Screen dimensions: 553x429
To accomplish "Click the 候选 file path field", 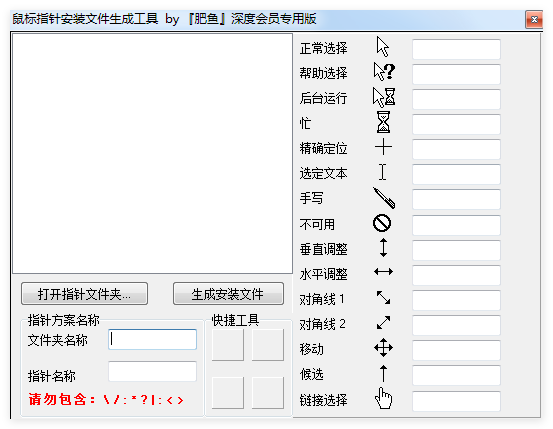I will click(456, 375).
